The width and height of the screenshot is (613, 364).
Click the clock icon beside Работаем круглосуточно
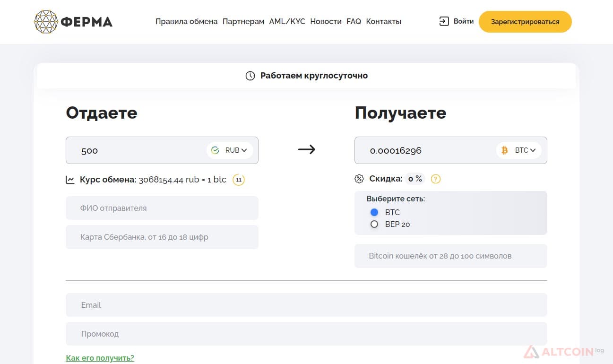250,76
